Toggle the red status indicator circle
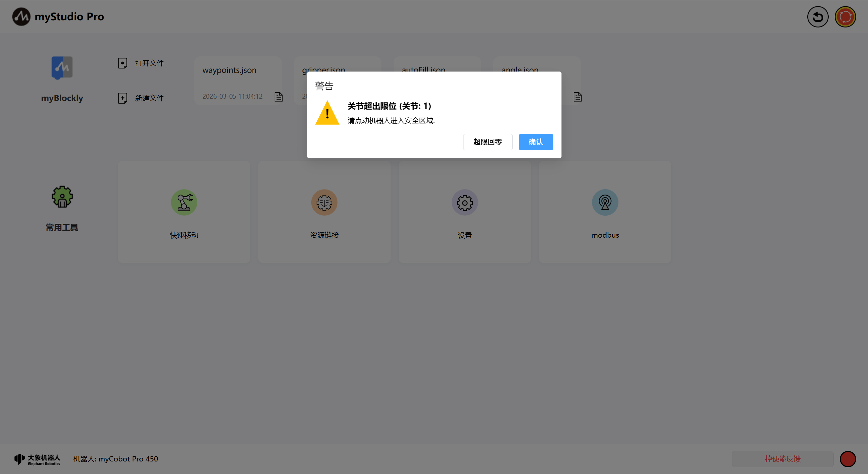This screenshot has height=474, width=868. tap(848, 459)
